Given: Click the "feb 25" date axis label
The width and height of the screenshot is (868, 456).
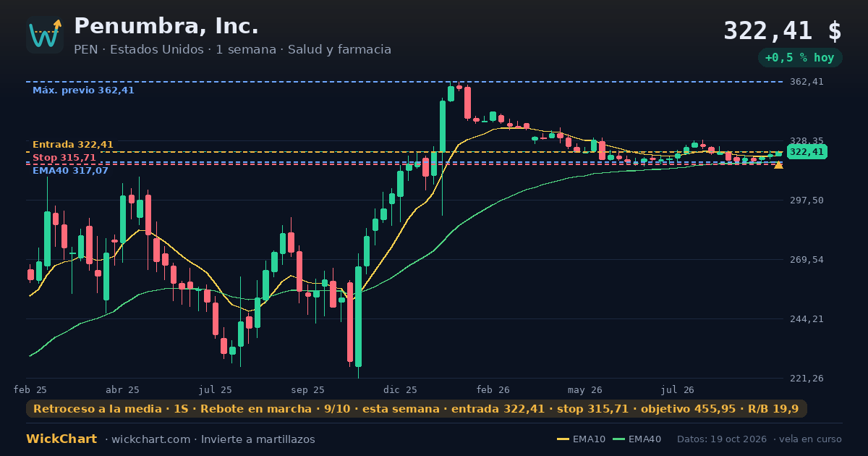Looking at the screenshot, I should (30, 389).
